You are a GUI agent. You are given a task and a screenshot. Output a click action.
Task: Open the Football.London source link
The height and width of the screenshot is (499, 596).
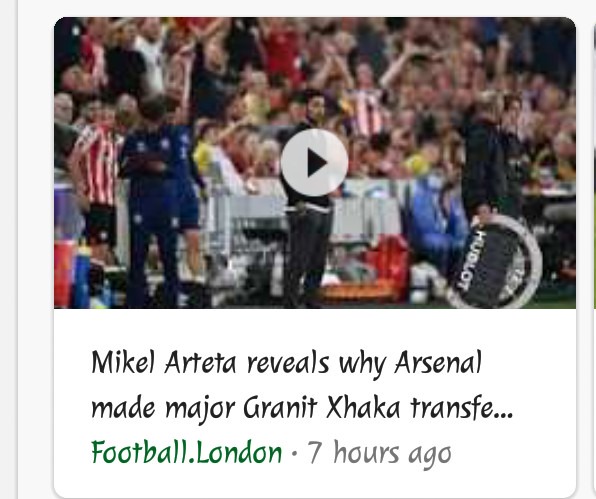pyautogui.click(x=187, y=452)
